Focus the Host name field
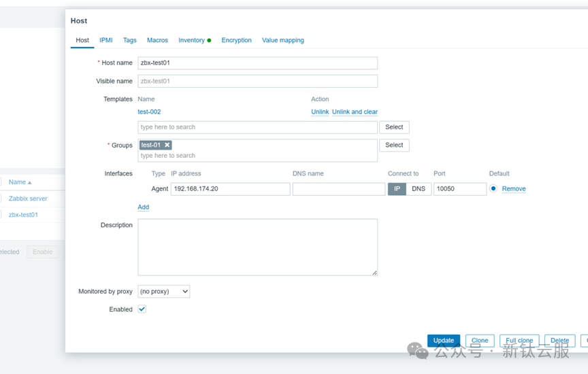Viewport: 588px width, 374px height. (258, 63)
